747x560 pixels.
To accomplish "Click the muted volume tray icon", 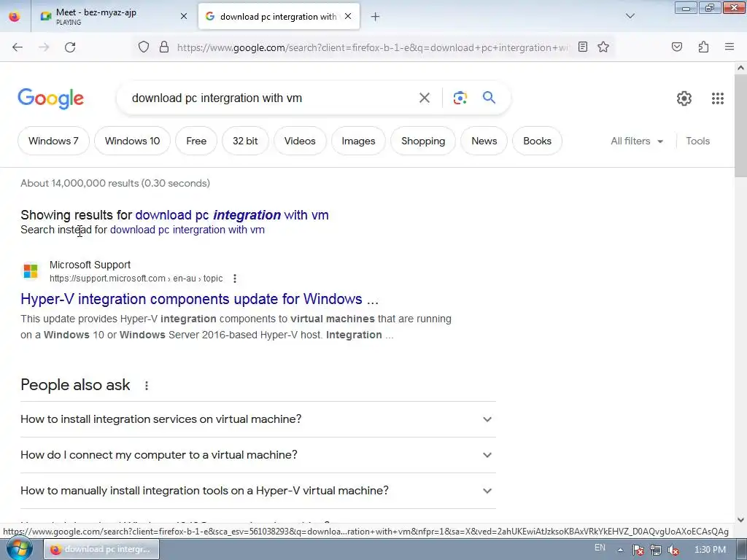I will tap(673, 550).
